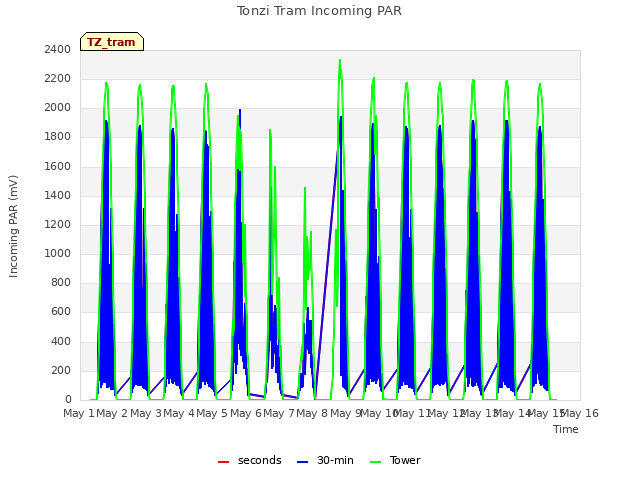Click the May 7 x-axis date label
Image resolution: width=640 pixels, height=480 pixels.
[279, 413]
